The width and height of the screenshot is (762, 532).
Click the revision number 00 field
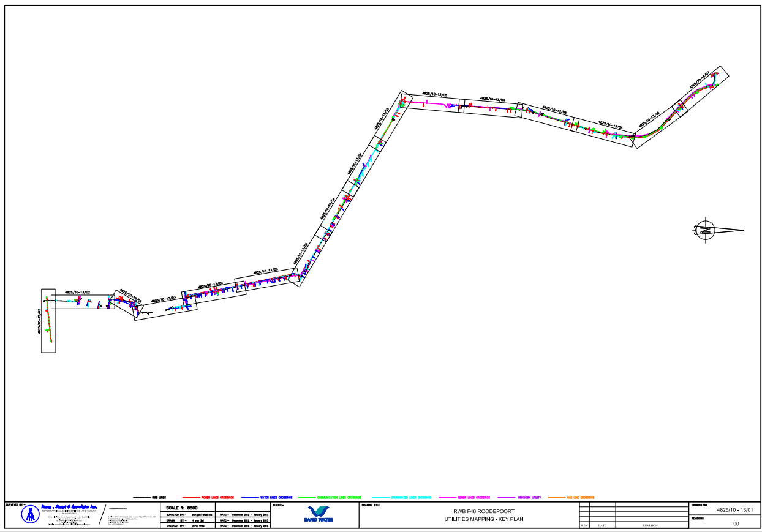[736, 523]
